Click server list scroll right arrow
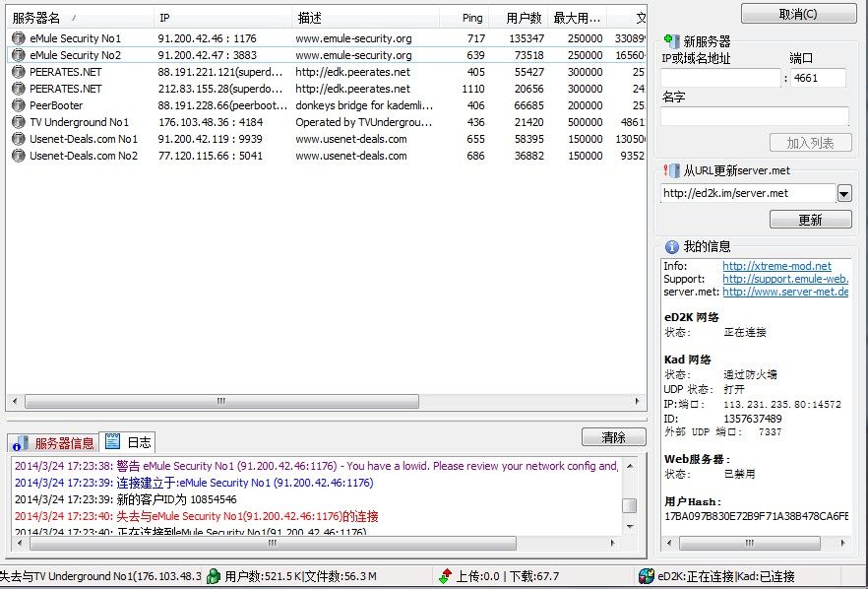The height and width of the screenshot is (589, 868). point(637,401)
